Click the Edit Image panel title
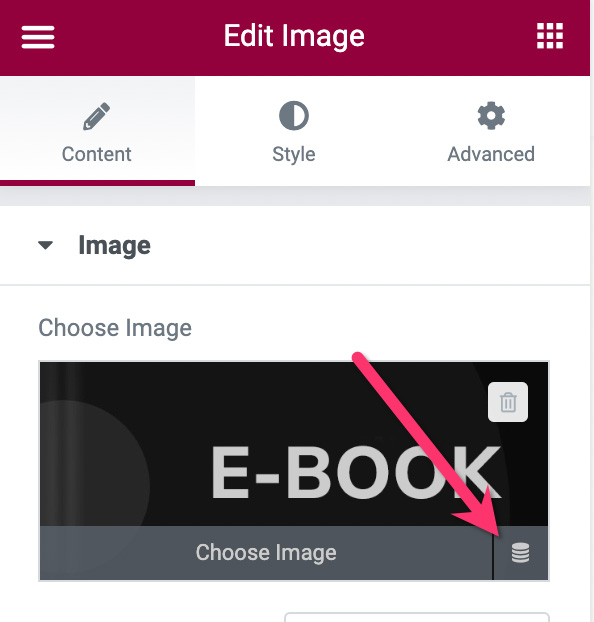The image size is (594, 622). coord(294,36)
